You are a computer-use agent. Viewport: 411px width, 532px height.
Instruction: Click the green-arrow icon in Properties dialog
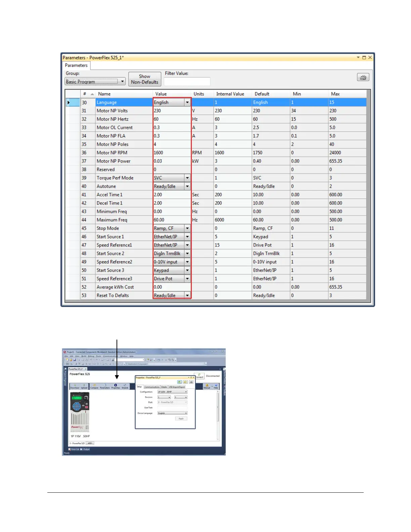pos(180,382)
